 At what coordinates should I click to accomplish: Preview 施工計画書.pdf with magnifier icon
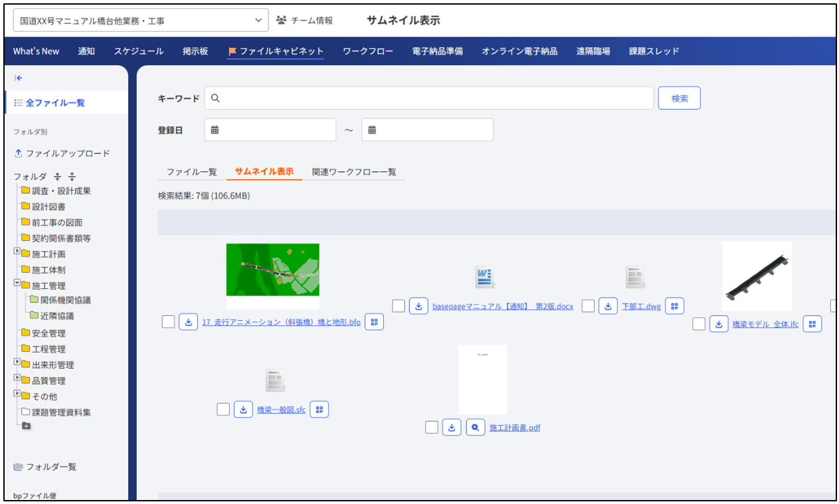tap(475, 427)
